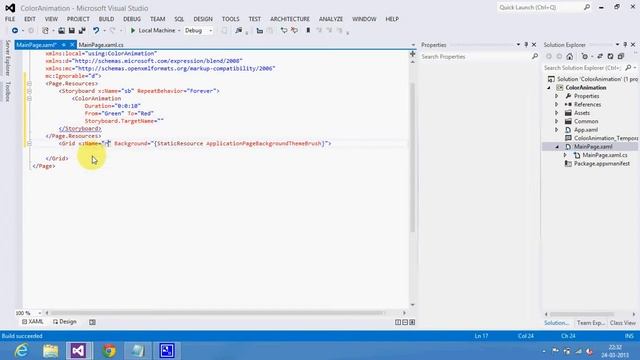Click the Home icon in Solution Explorer
This screenshot has width=640, height=360.
click(x=570, y=56)
